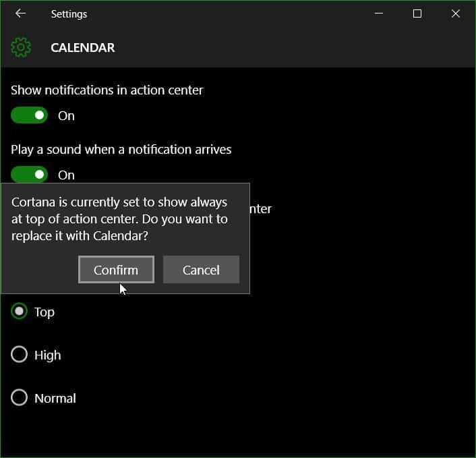Maximize the Settings window
Viewport: 476px width, 458px height.
click(417, 13)
